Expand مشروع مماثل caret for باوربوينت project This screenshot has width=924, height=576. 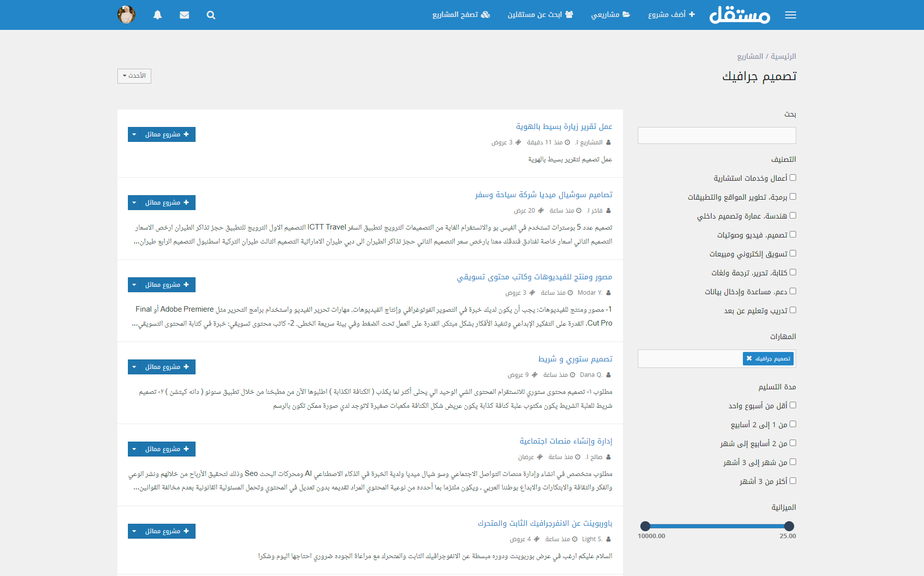pos(134,531)
